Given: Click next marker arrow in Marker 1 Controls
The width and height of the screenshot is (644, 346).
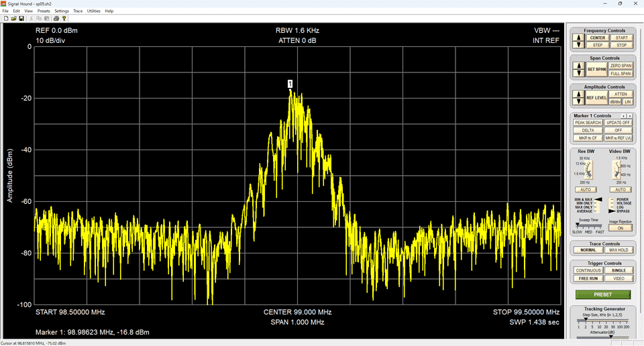Looking at the screenshot, I should 630,116.
